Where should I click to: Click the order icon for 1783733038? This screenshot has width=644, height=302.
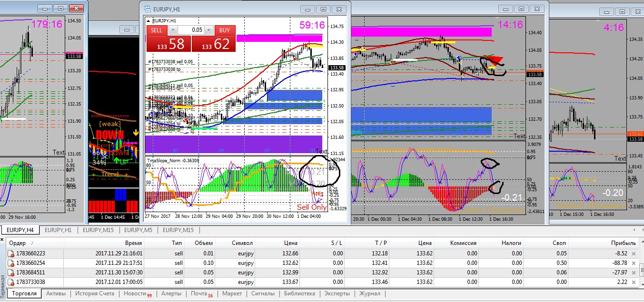(11, 282)
